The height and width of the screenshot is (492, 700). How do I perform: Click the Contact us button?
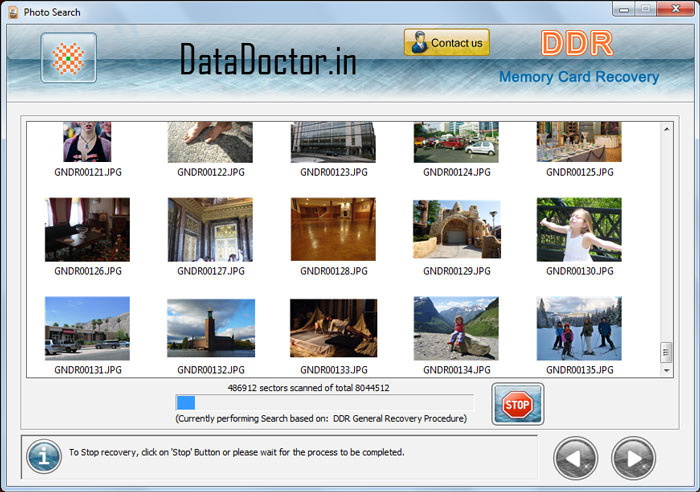click(x=446, y=42)
